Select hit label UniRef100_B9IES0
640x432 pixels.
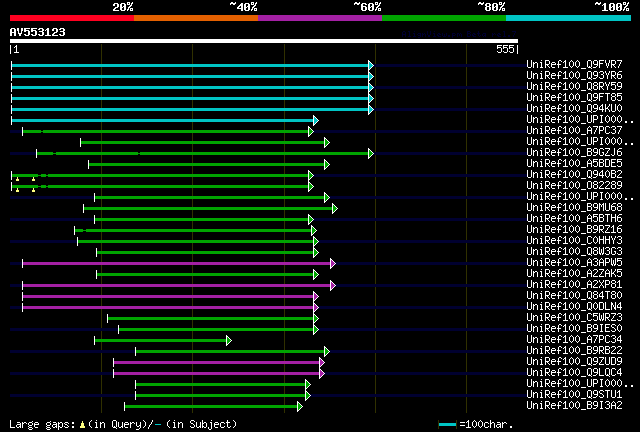pos(574,329)
